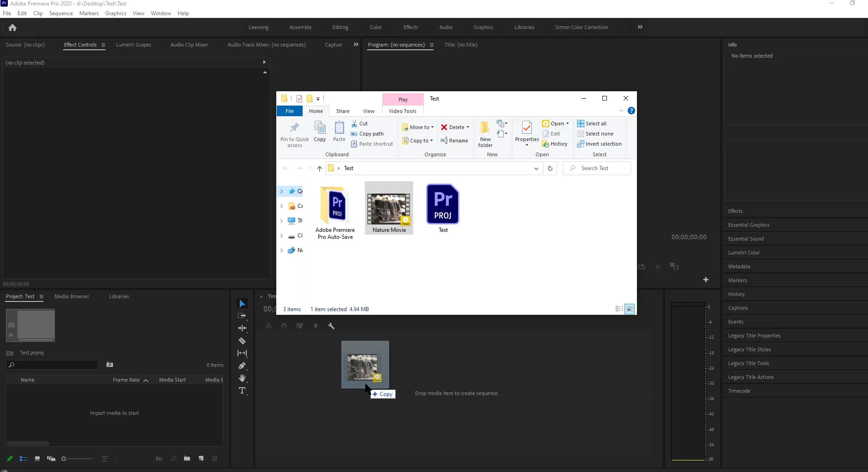Select the Slip tool

[242, 353]
